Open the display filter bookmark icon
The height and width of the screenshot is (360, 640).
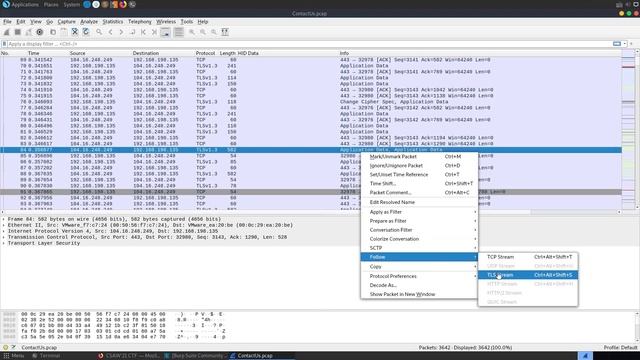pos(4,44)
